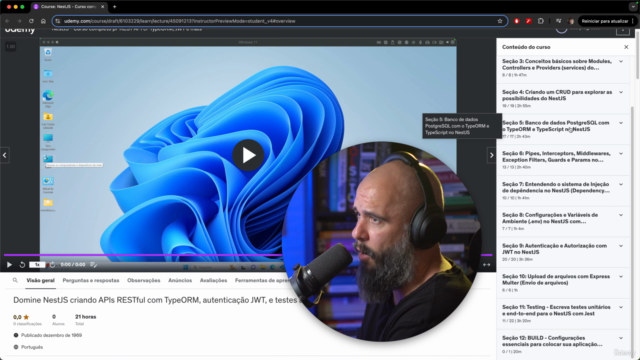
Task: Go to next lecture arrow
Action: point(491,155)
